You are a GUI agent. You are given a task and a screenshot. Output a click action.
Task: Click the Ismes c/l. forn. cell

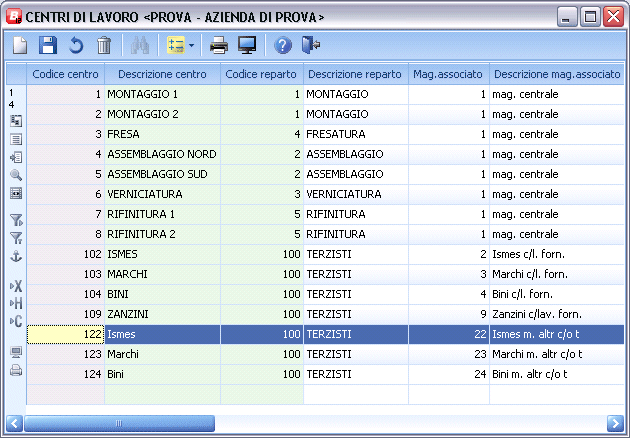point(557,254)
